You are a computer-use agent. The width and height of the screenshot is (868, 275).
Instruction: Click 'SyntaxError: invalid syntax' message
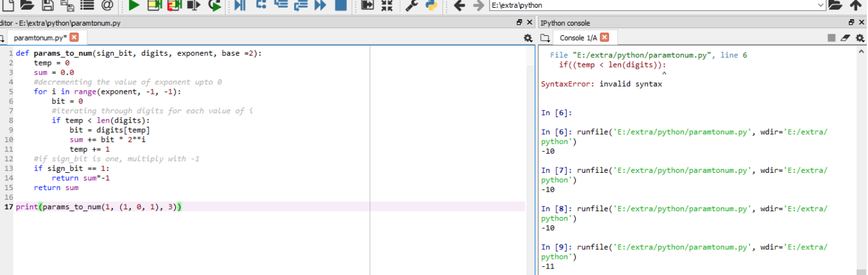click(x=601, y=84)
